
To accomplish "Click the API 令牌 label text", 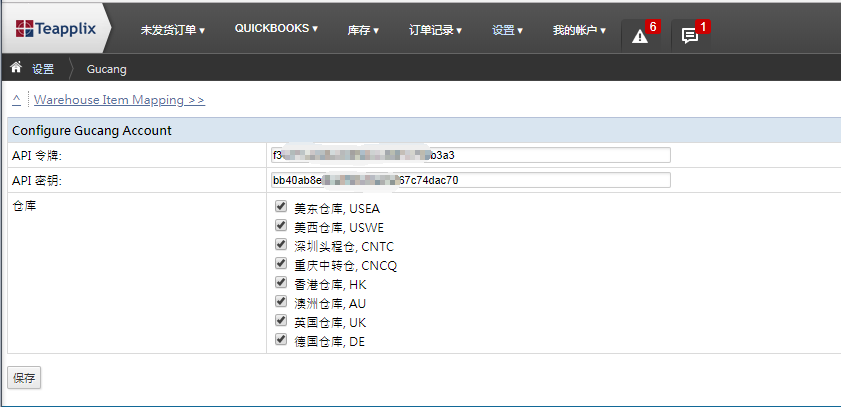I will coord(37,156).
